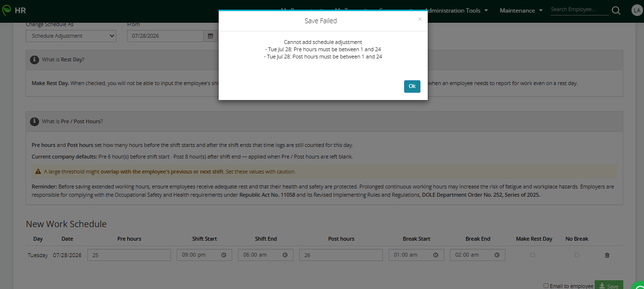Viewport: 644px width, 289px height.
Task: Collapse the What is Pre / Post Hours panel
Action: (x=324, y=122)
